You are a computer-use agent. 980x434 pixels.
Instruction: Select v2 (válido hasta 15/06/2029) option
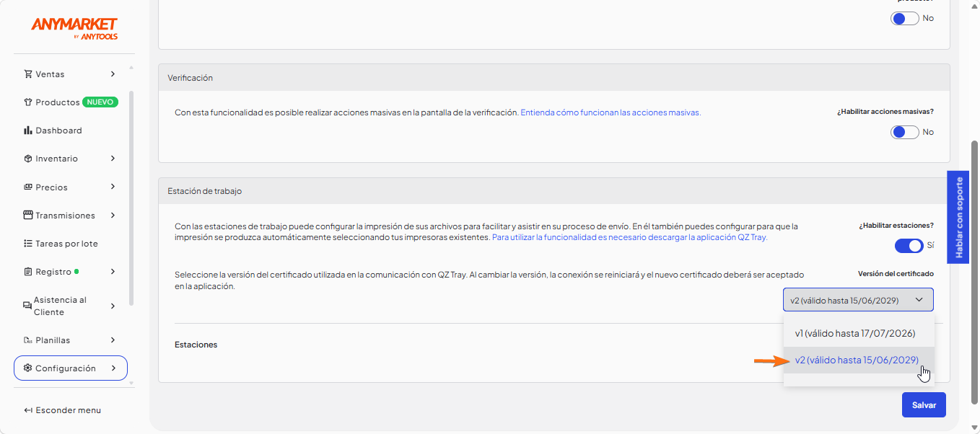[859, 360]
